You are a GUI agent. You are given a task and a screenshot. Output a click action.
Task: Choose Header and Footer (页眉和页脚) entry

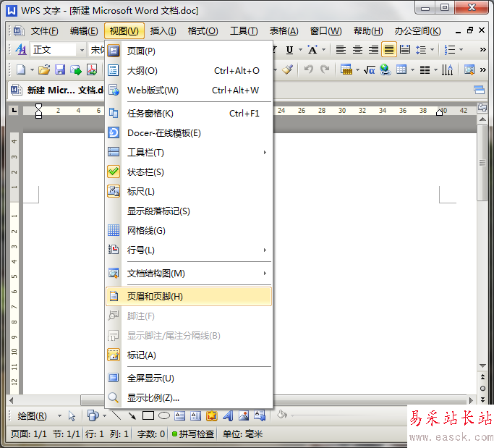[x=189, y=296]
